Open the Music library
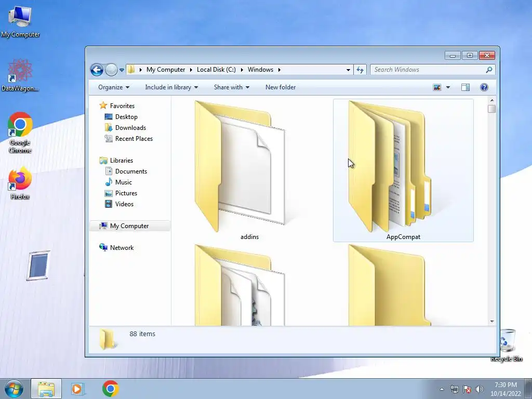Image resolution: width=532 pixels, height=399 pixels. click(x=124, y=182)
